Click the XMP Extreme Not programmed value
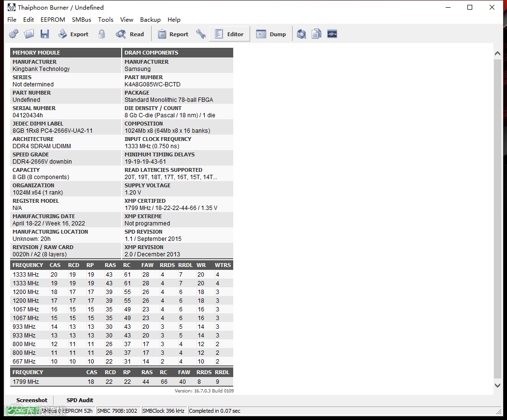This screenshot has width=507, height=420. point(147,224)
